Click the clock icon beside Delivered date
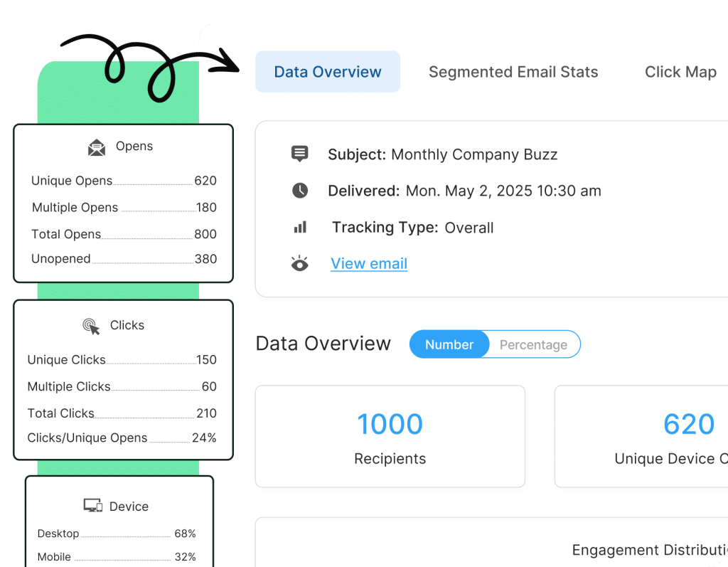Viewport: 728px width, 567px height. tap(299, 190)
